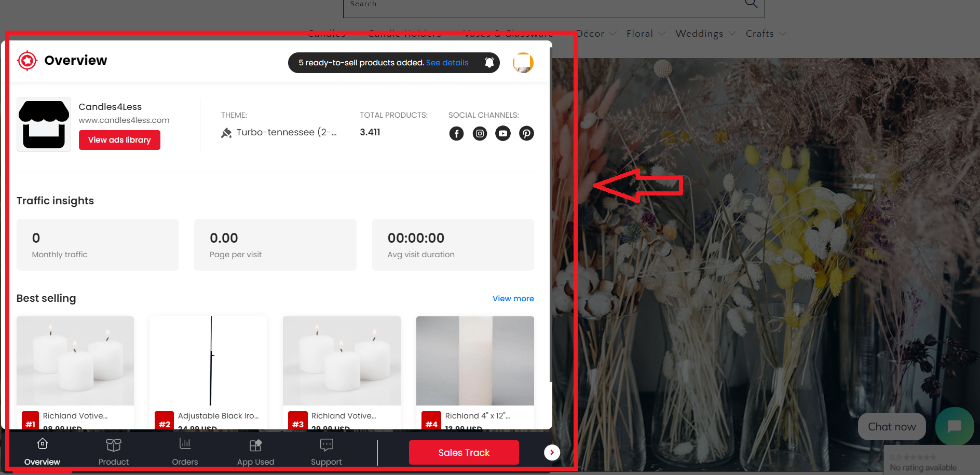This screenshot has width=980, height=475.
Task: Open Facebook social channel icon
Action: 456,134
